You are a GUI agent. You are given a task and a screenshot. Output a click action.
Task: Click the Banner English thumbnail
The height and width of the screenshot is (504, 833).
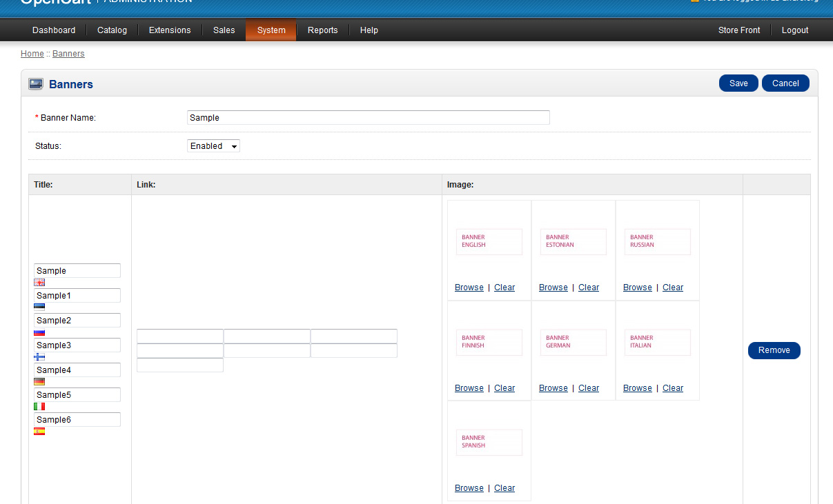[x=489, y=241]
